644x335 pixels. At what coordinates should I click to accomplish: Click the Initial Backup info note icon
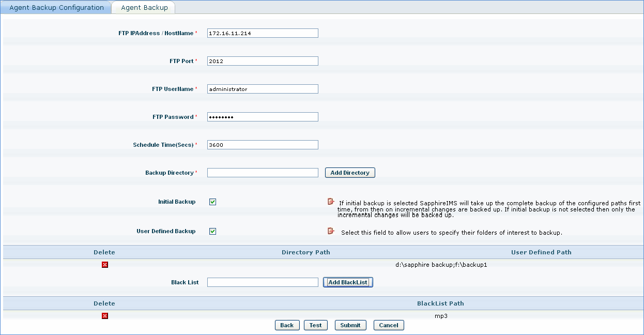click(331, 202)
